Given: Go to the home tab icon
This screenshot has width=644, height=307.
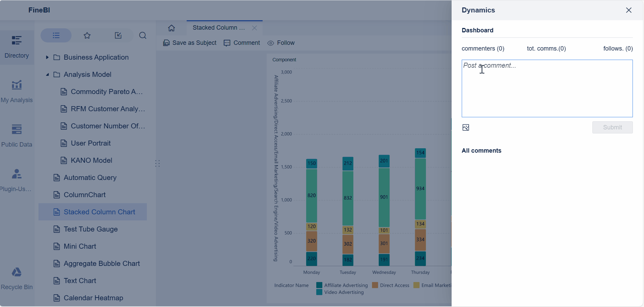Looking at the screenshot, I should [x=171, y=28].
